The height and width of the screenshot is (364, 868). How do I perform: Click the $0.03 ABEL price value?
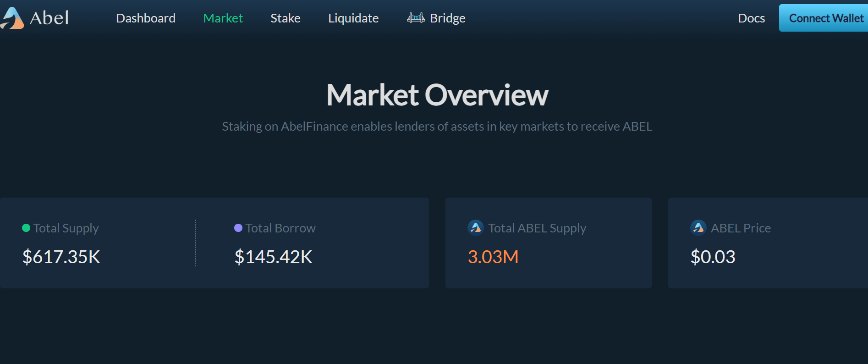pyautogui.click(x=713, y=257)
